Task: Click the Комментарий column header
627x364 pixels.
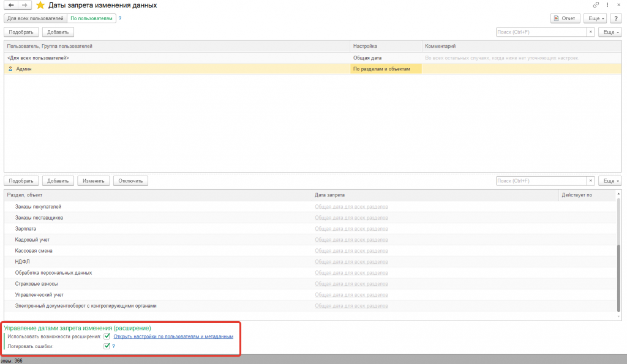Action: pos(522,46)
